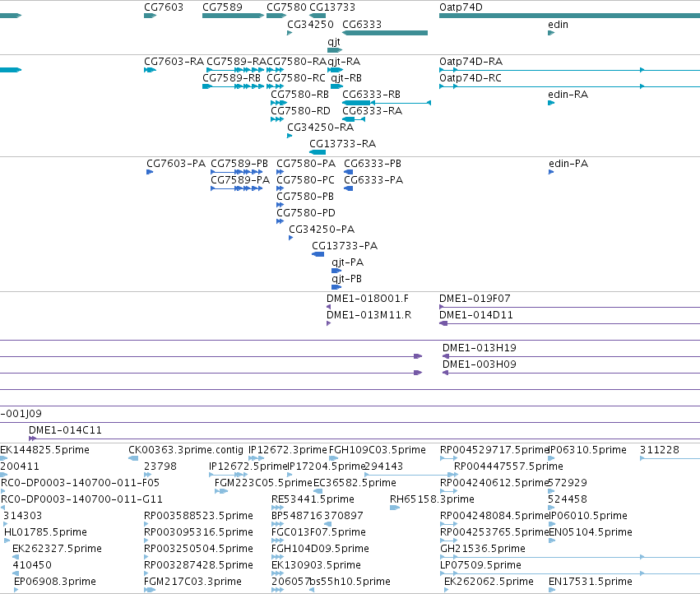Viewport: 700px width, 594px height.
Task: Click the Oatp74D-RA transcript label
Action: pyautogui.click(x=471, y=62)
